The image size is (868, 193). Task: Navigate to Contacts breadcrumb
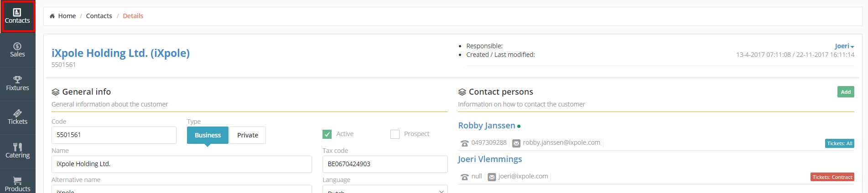click(99, 16)
